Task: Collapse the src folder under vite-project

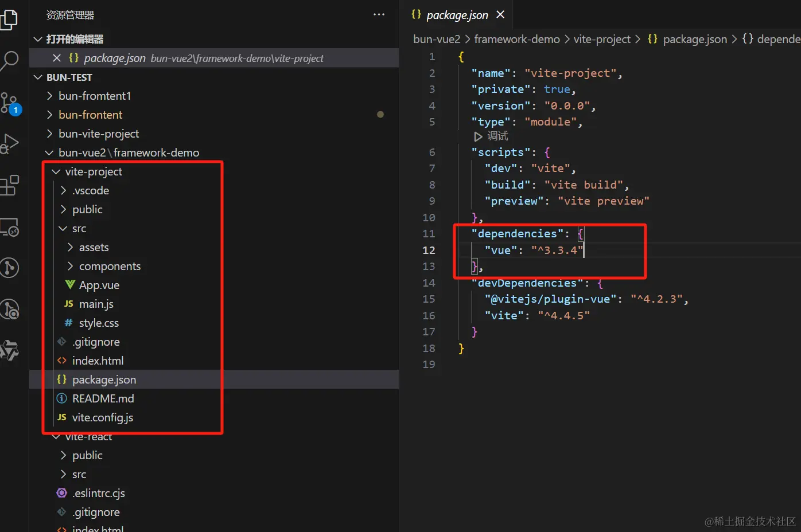Action: pyautogui.click(x=63, y=228)
